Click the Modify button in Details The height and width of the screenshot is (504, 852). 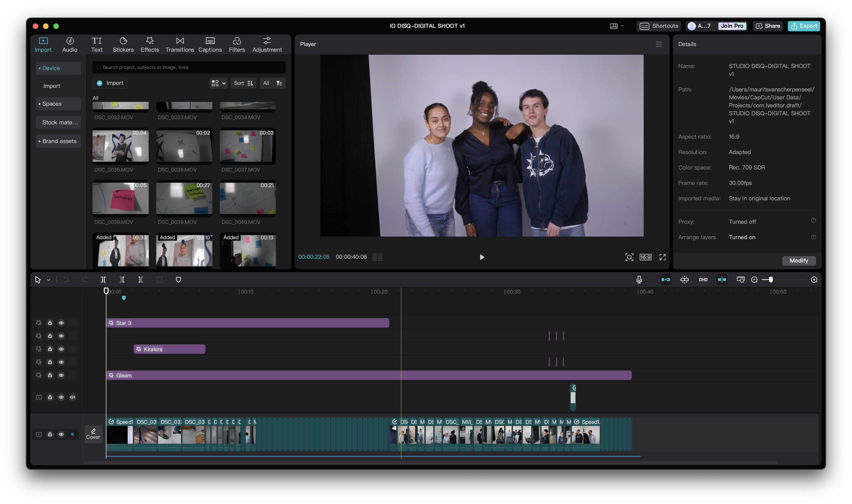(798, 260)
